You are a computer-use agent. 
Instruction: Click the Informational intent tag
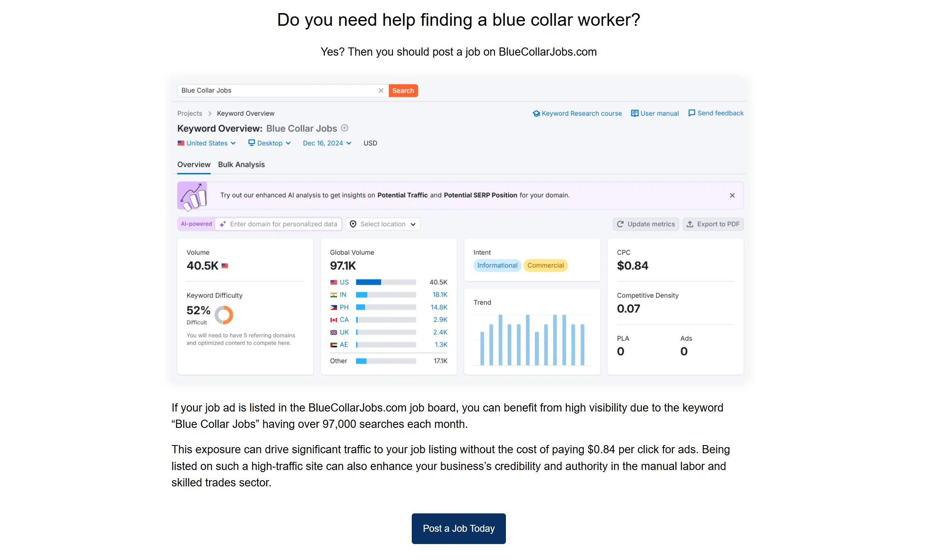coord(497,265)
